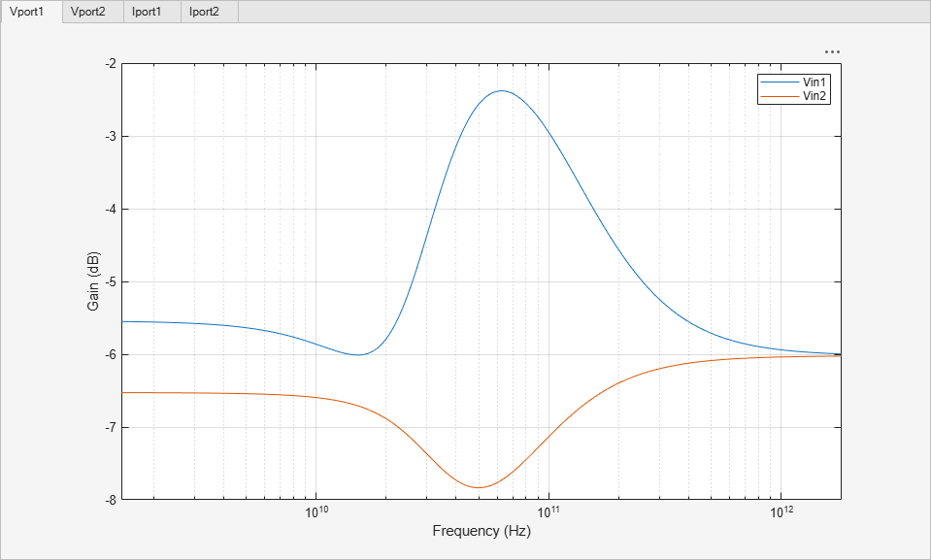
Task: Click the -5 y-axis tick label
Action: coord(112,281)
